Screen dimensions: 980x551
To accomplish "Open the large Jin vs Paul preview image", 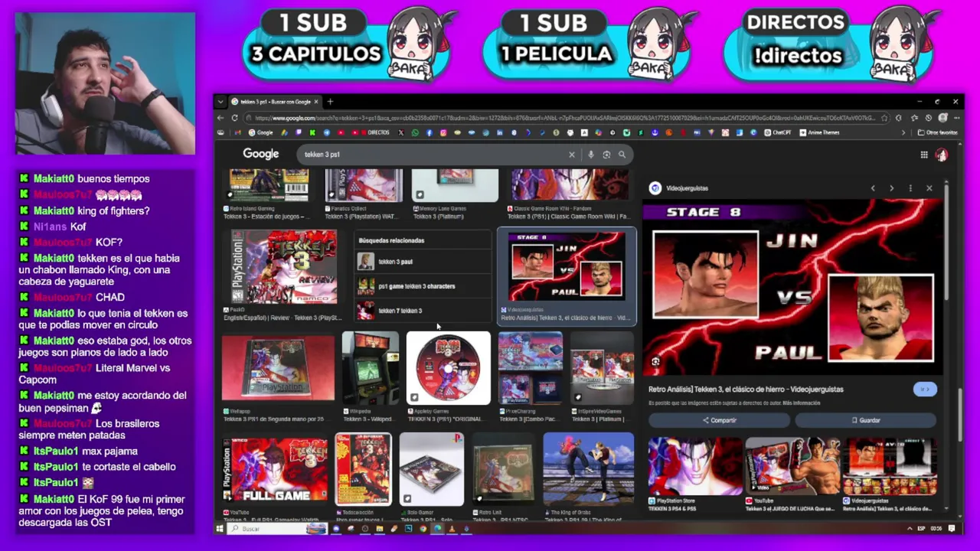I will (793, 288).
